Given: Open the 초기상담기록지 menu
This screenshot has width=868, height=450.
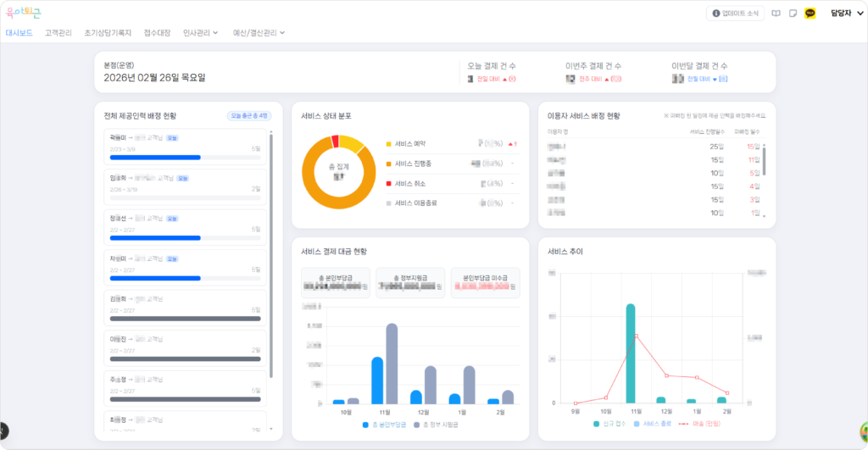Looking at the screenshot, I should (x=108, y=33).
